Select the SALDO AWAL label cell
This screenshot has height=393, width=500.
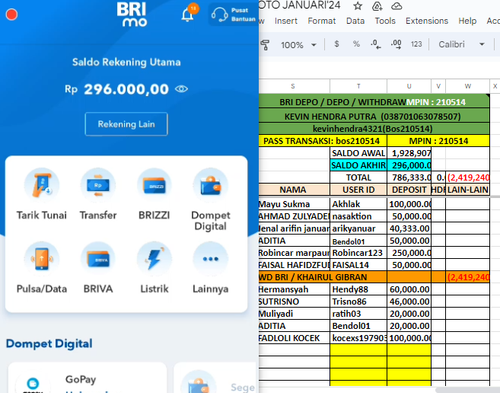[358, 153]
